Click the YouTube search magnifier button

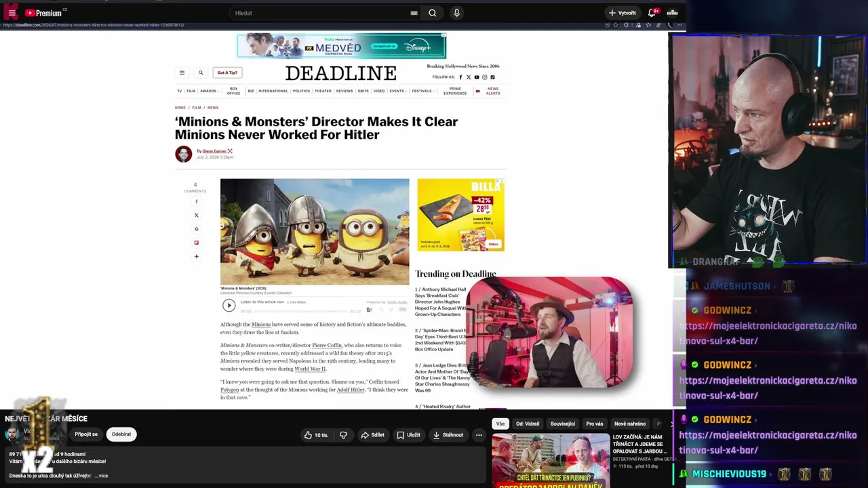tap(433, 13)
